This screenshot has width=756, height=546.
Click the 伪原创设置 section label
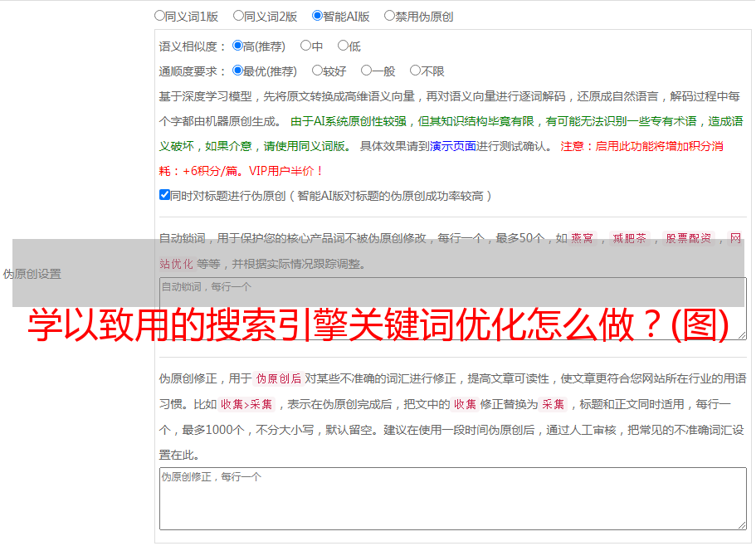(x=32, y=274)
